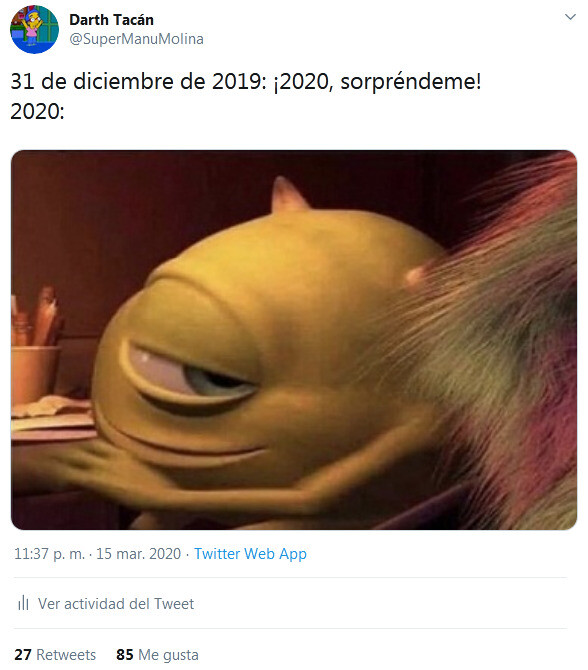The width and height of the screenshot is (588, 670).
Task: Open the @SuperManuMolina handle
Action: point(136,39)
